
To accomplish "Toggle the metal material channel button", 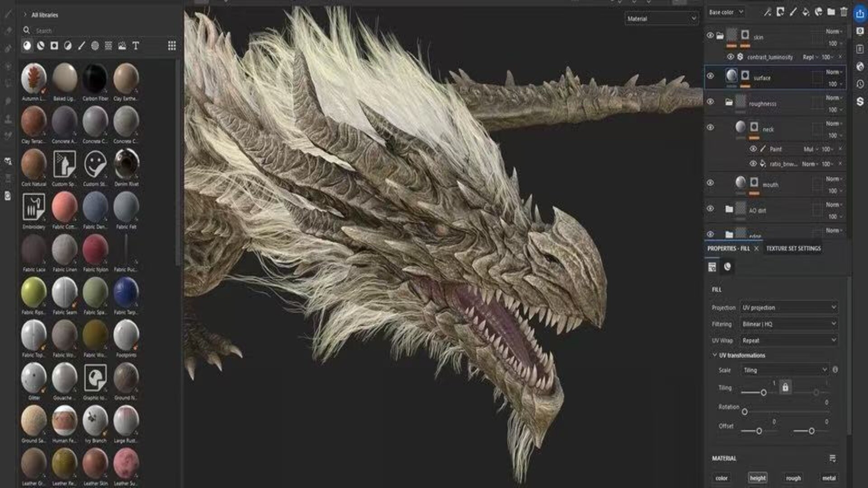I will point(829,478).
